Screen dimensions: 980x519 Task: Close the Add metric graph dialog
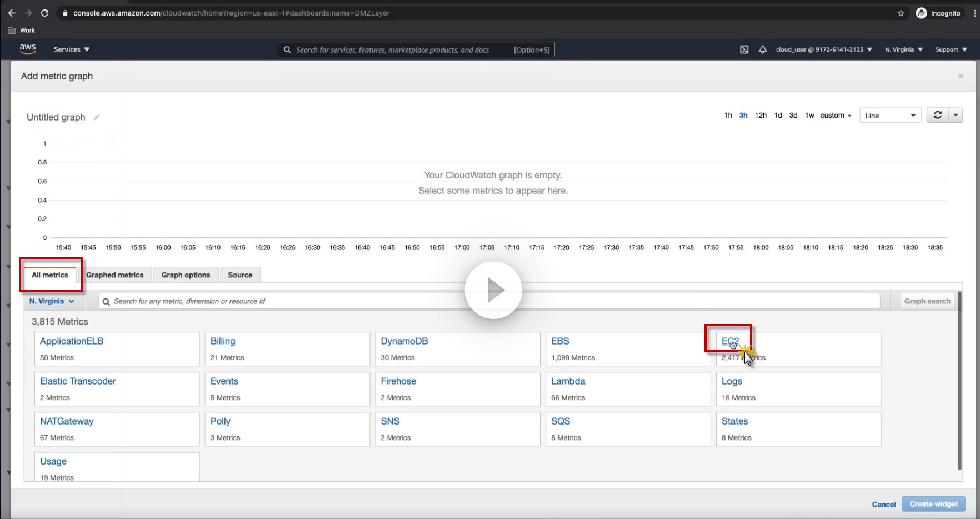[961, 76]
